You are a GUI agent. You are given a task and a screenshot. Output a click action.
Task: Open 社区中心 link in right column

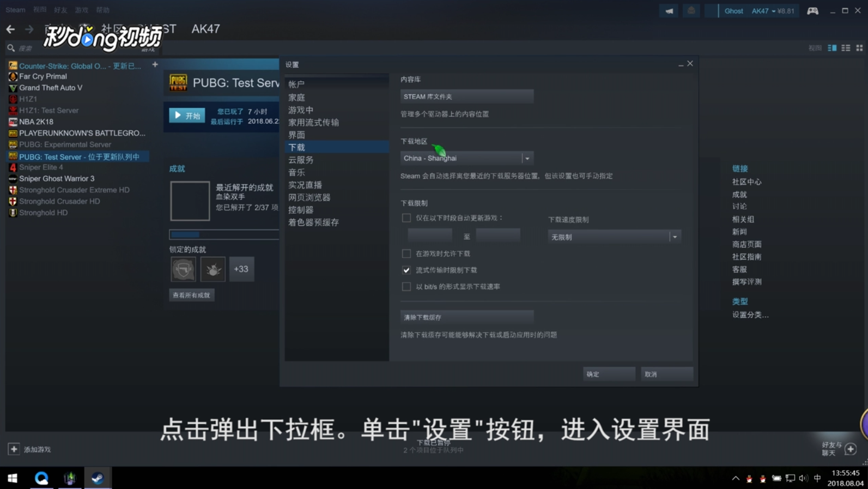[x=746, y=182]
